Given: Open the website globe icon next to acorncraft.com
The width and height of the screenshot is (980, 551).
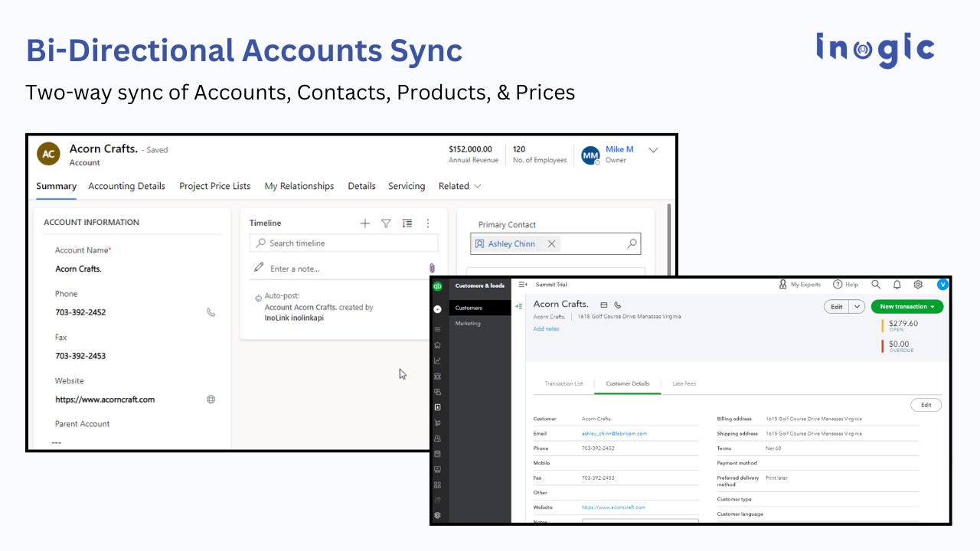Looking at the screenshot, I should point(211,399).
